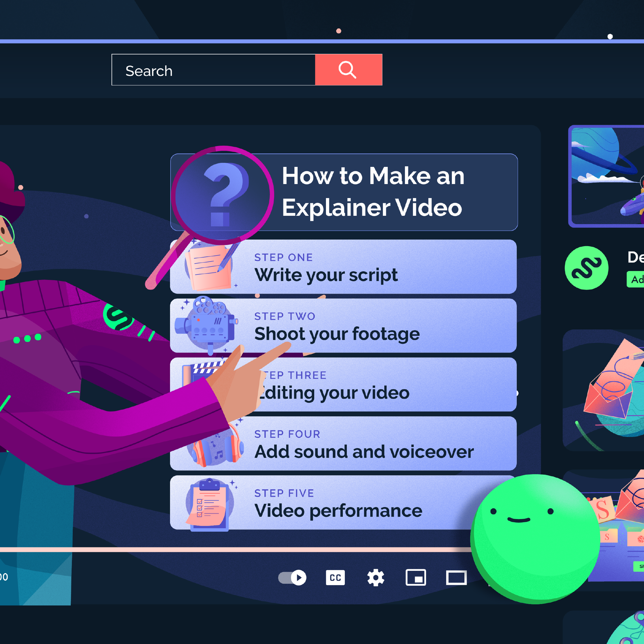
Task: Click the red search magnifier button
Action: [x=348, y=70]
